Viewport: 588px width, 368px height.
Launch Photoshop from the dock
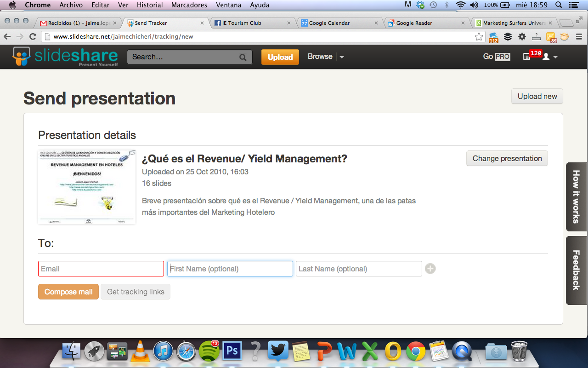coord(232,352)
